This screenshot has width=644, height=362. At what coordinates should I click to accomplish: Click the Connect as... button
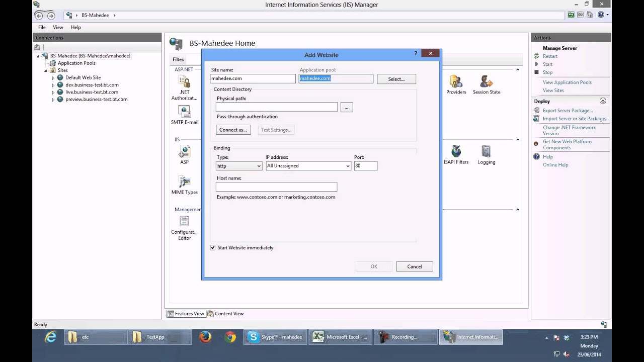tap(233, 130)
